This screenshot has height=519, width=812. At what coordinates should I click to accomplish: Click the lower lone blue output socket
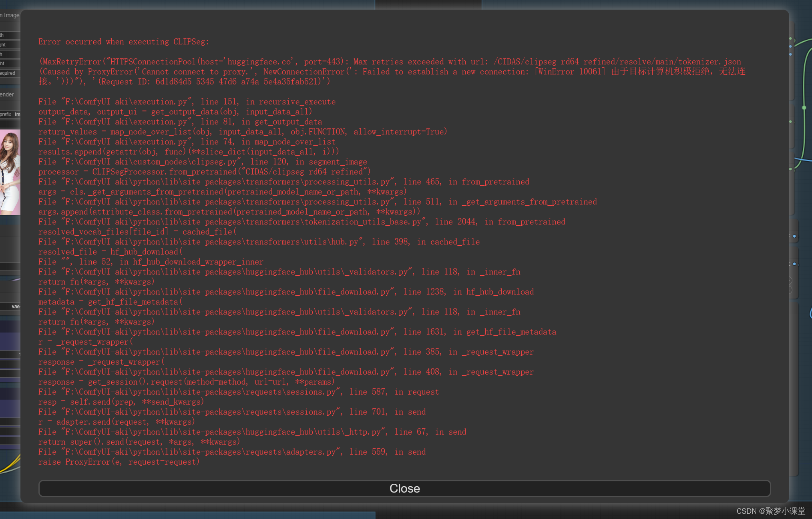pos(794,264)
